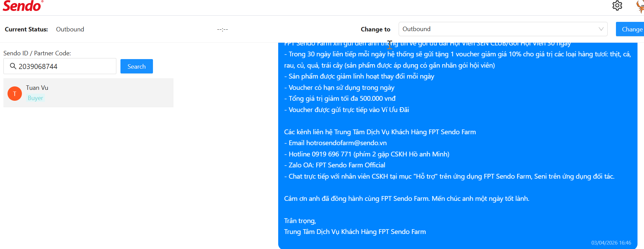This screenshot has height=249, width=644.
Task: Click the Current Status label
Action: pos(26,29)
